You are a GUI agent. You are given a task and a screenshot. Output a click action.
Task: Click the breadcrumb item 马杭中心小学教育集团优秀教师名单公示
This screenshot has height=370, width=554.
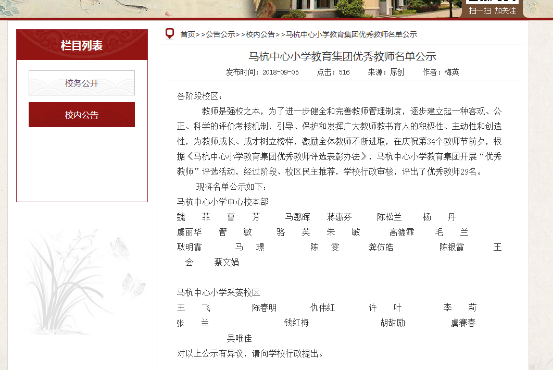pyautogui.click(x=351, y=34)
